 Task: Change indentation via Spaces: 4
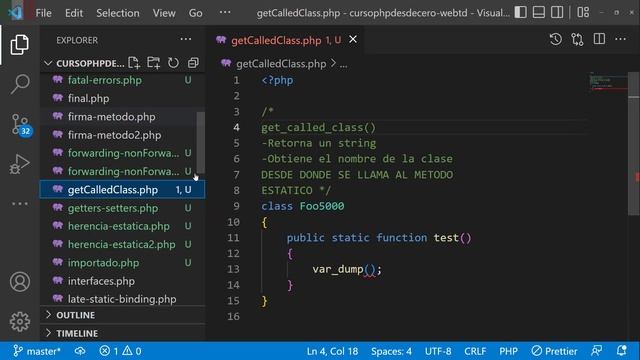[x=391, y=351]
